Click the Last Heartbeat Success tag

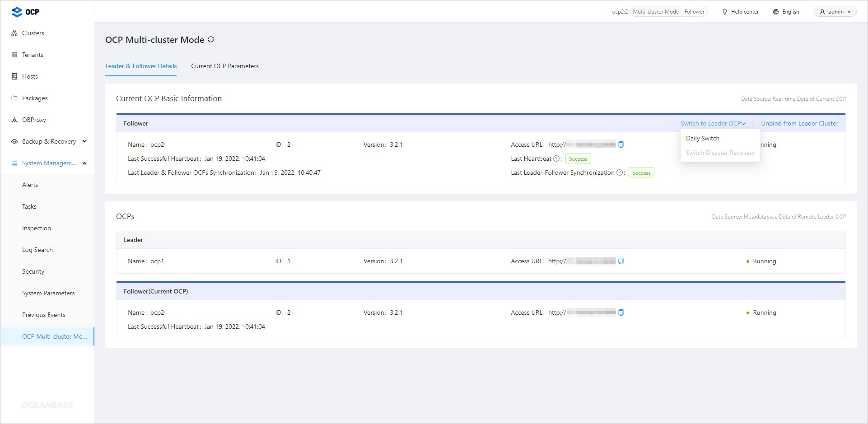tap(578, 158)
